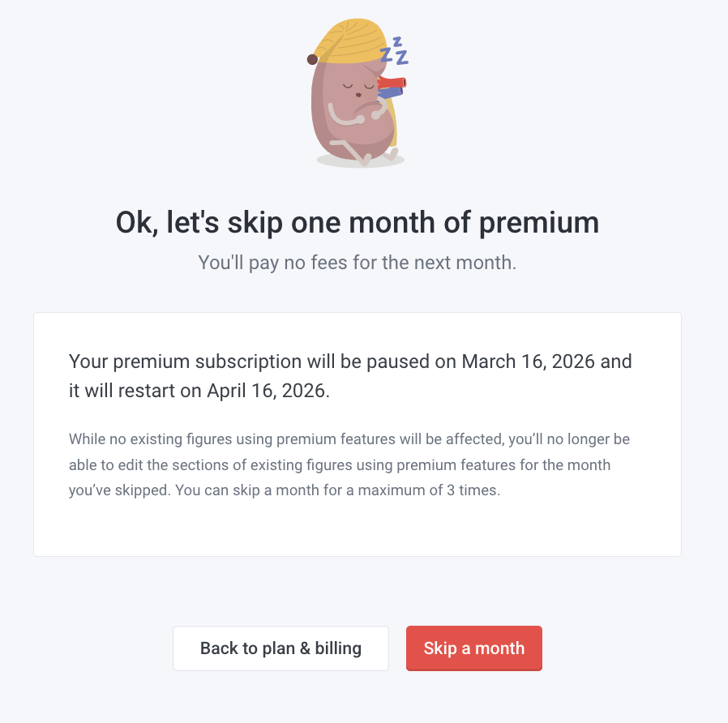Click the brown pom-pom on the nightcap

312,59
